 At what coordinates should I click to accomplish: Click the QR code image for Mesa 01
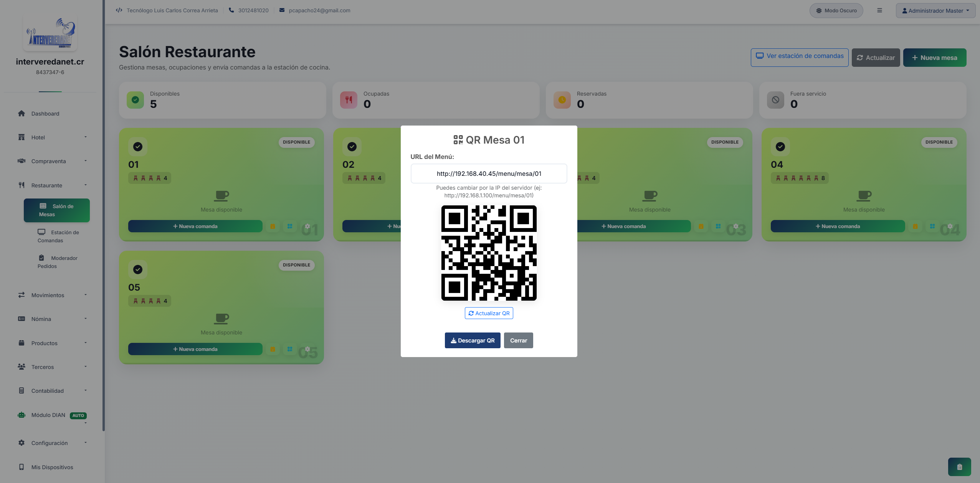coord(489,253)
